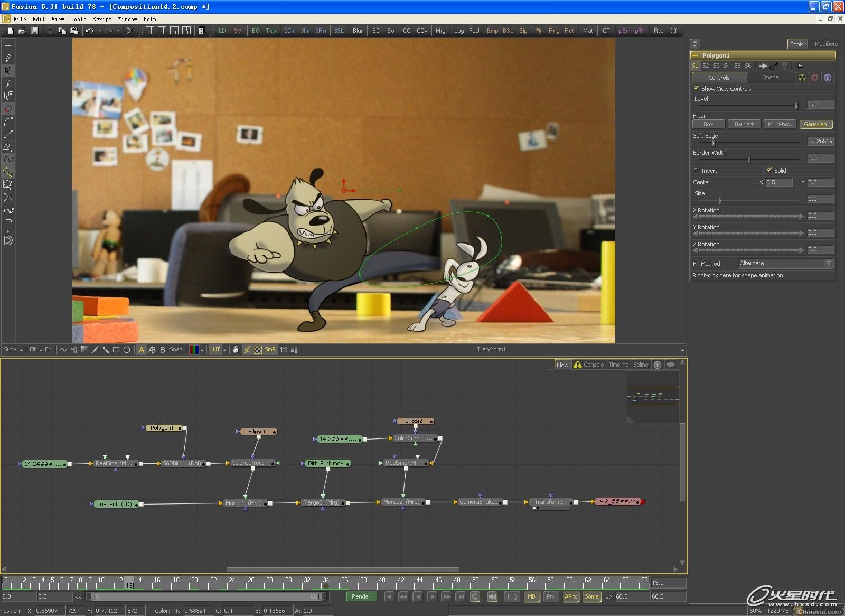Open the Timeline tab

618,365
